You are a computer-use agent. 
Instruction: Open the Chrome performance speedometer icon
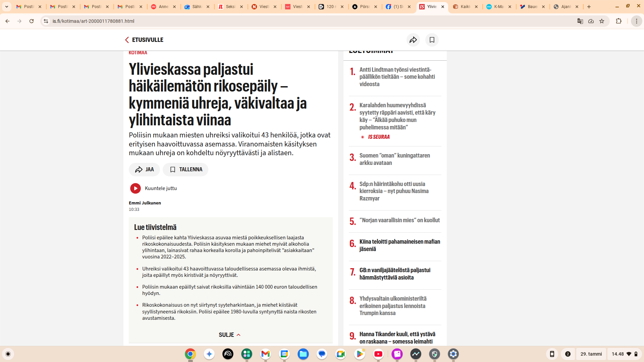coord(591,21)
